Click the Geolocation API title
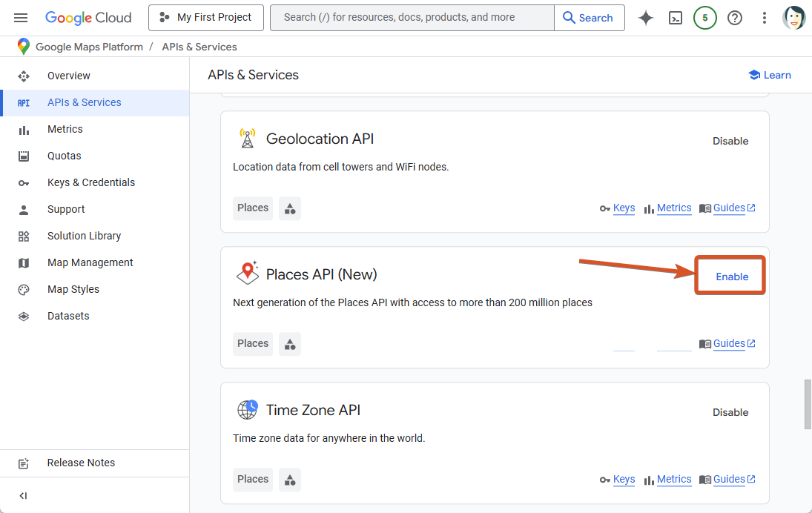 click(320, 139)
